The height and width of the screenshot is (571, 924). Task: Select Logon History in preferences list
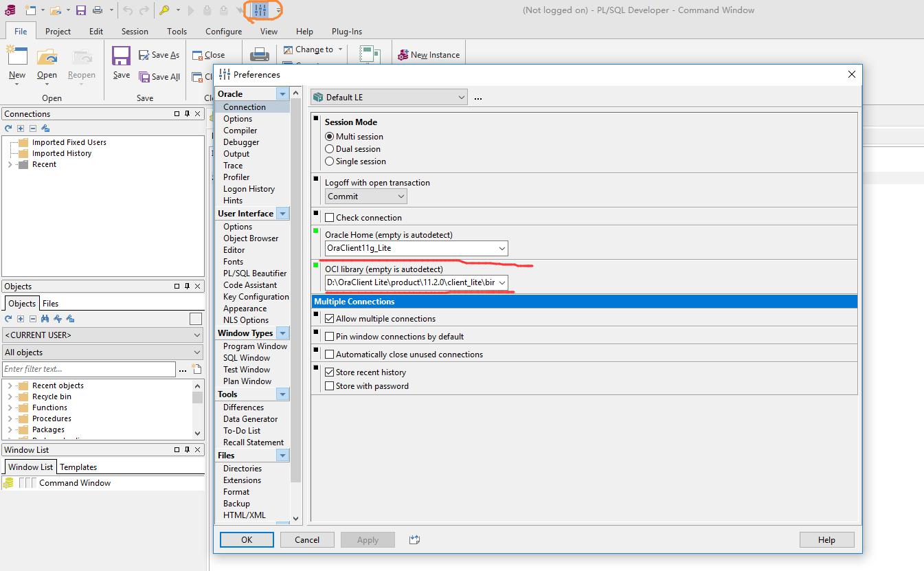249,189
